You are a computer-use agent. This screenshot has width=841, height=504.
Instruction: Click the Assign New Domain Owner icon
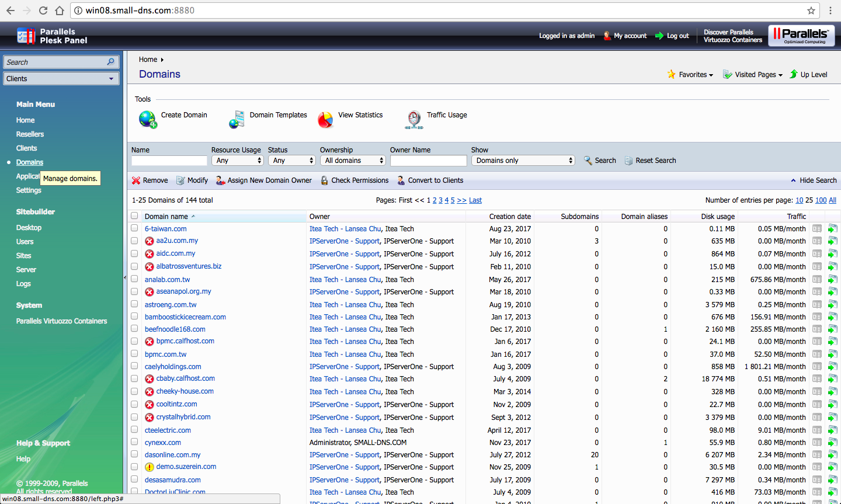[x=220, y=180]
